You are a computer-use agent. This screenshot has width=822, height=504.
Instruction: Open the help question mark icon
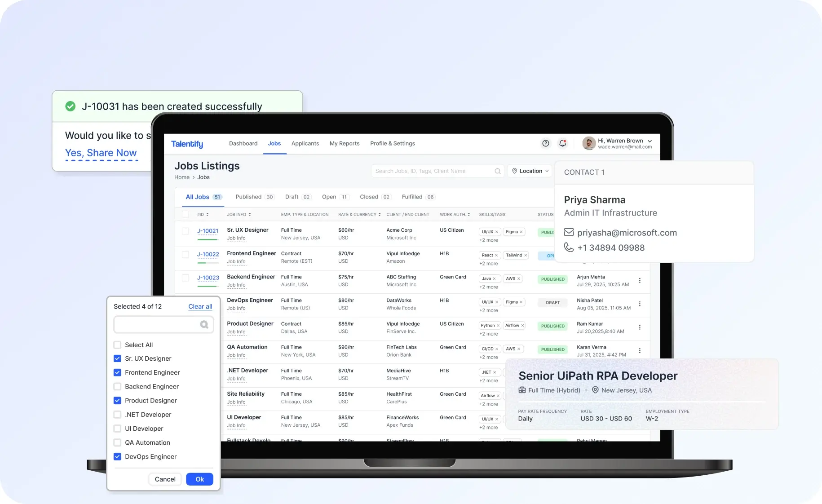coord(546,143)
